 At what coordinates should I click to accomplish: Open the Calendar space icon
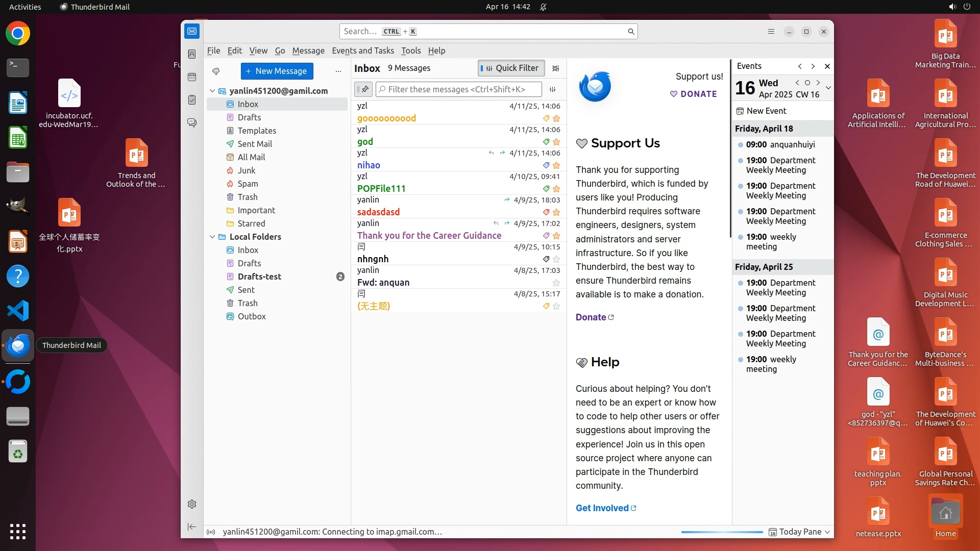coord(192,77)
